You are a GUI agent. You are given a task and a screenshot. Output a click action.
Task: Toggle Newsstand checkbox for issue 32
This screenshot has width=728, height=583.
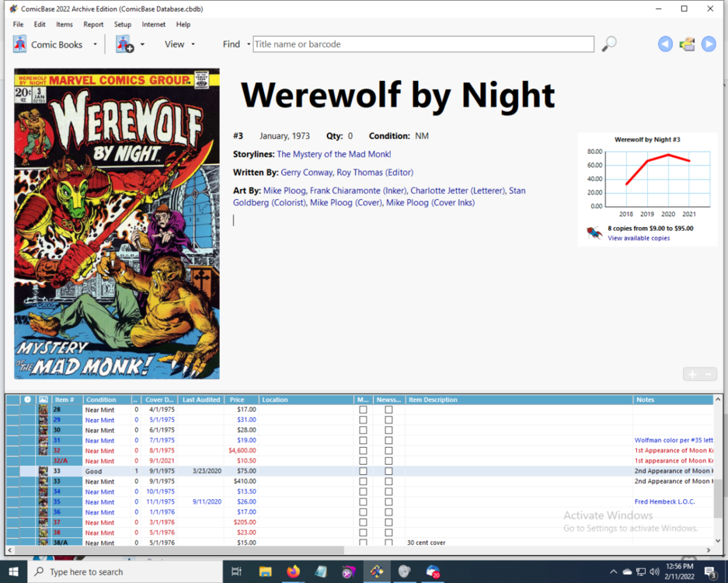[x=388, y=451]
